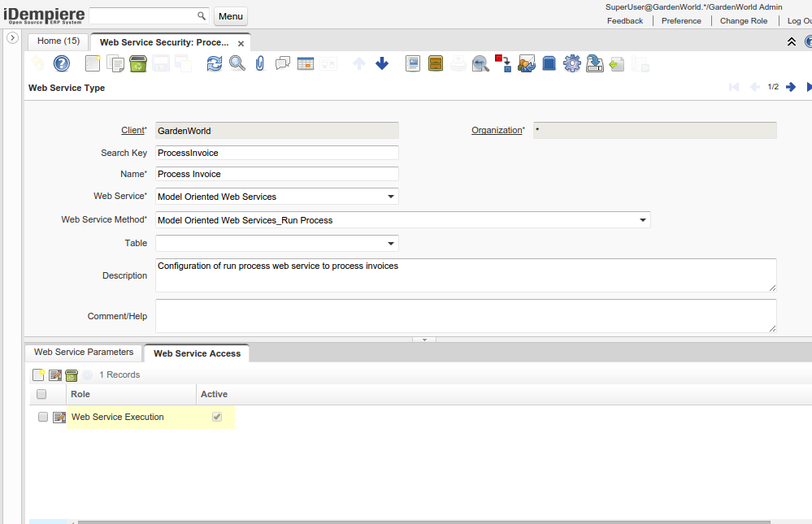Open the Table field dropdown
812x524 pixels.
(x=391, y=244)
